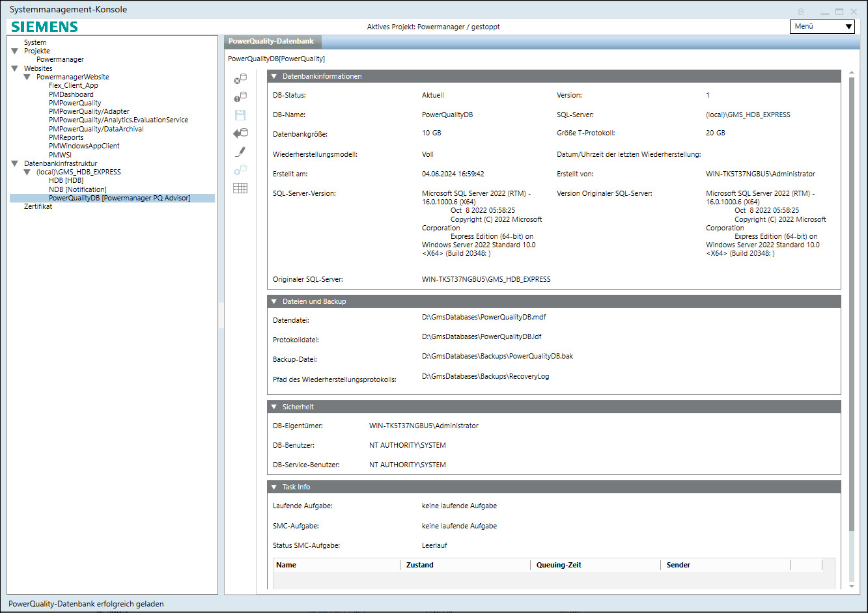Collapse the Datenbankinfrastruktur tree arrow
This screenshot has width=868, height=613.
point(15,163)
